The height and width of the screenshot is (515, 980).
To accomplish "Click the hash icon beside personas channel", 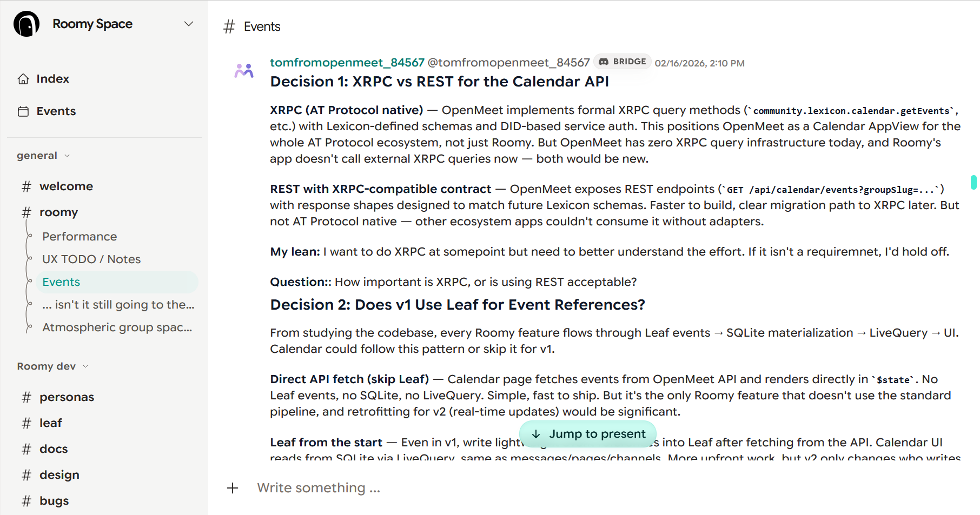I will pyautogui.click(x=26, y=397).
